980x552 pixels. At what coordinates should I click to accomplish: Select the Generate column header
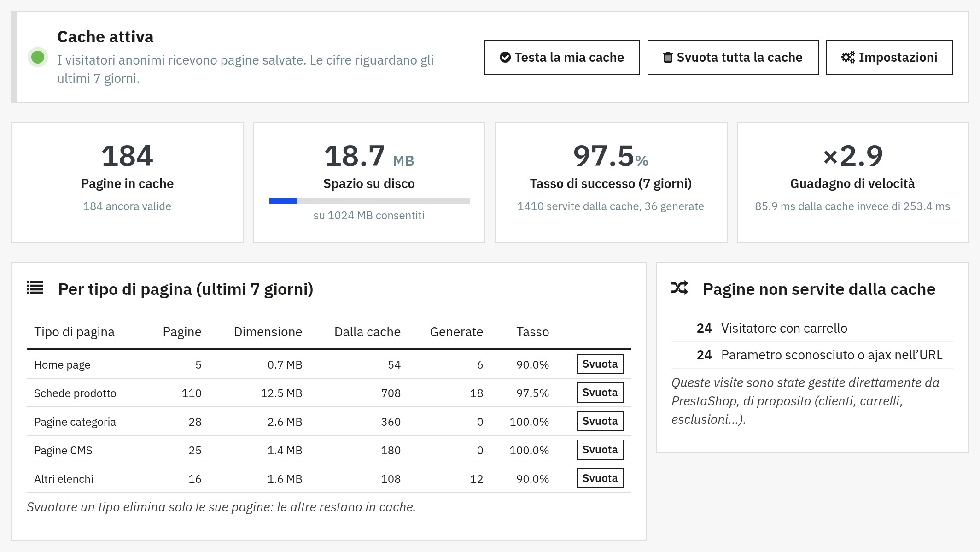[x=456, y=332]
